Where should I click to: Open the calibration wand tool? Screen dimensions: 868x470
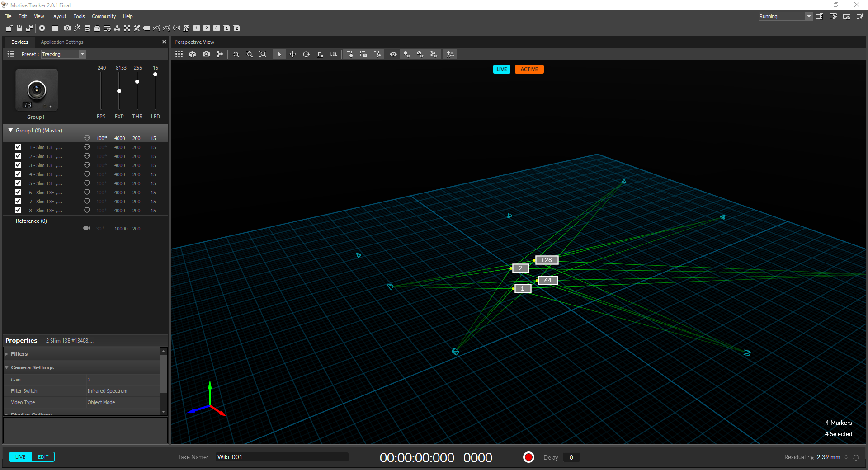click(77, 28)
